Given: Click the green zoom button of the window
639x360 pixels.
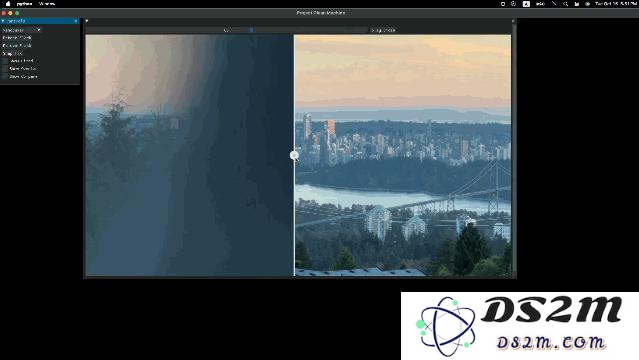Looking at the screenshot, I should 17,13.
